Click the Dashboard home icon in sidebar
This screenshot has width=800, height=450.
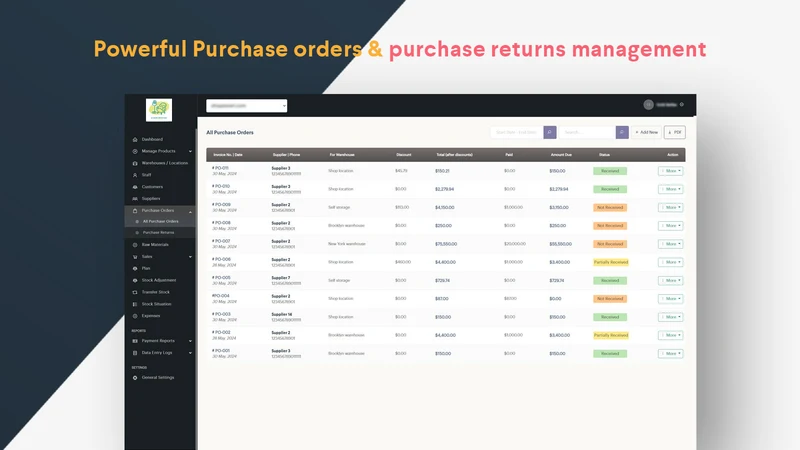[x=135, y=139]
